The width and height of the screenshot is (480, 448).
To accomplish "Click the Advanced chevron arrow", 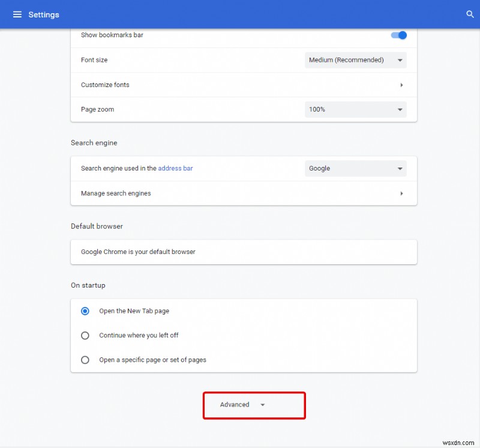I will click(x=262, y=405).
